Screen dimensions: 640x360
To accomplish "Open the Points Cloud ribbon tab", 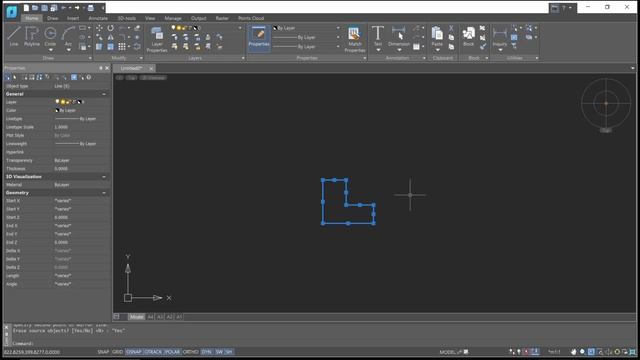I will pyautogui.click(x=251, y=18).
